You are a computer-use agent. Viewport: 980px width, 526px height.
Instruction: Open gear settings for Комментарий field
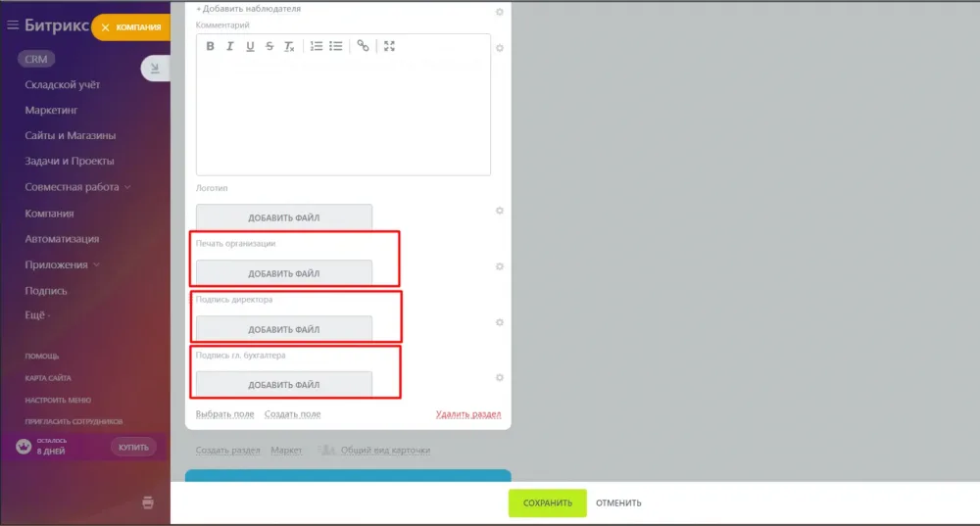click(x=500, y=48)
